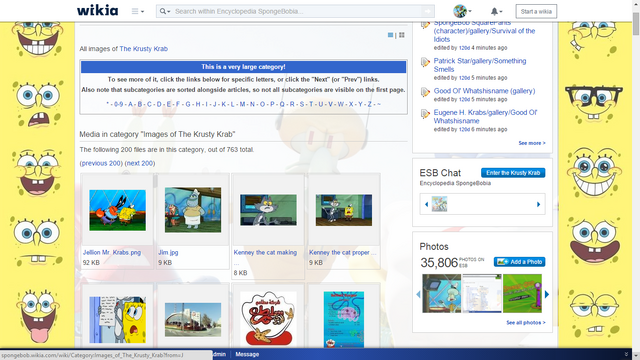The width and height of the screenshot is (640, 360).
Task: Click left arrow in ESB Chat user list
Action: click(427, 204)
